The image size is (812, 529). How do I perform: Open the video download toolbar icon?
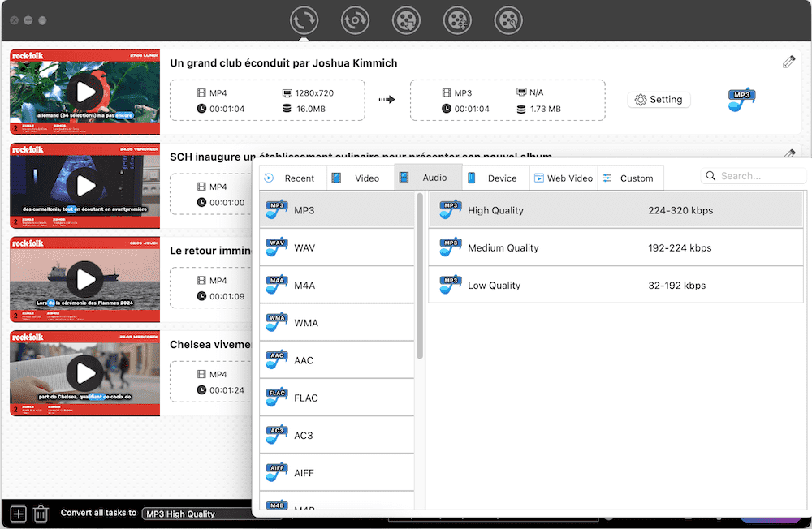(406, 20)
